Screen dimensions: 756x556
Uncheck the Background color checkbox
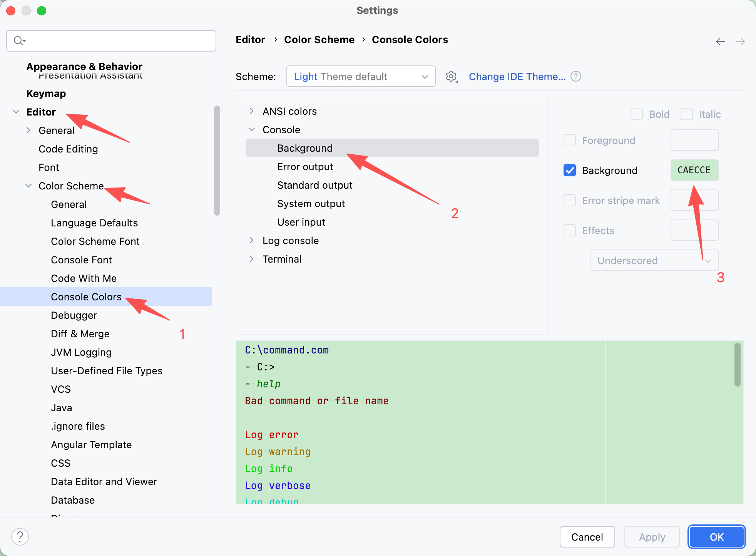coord(570,171)
